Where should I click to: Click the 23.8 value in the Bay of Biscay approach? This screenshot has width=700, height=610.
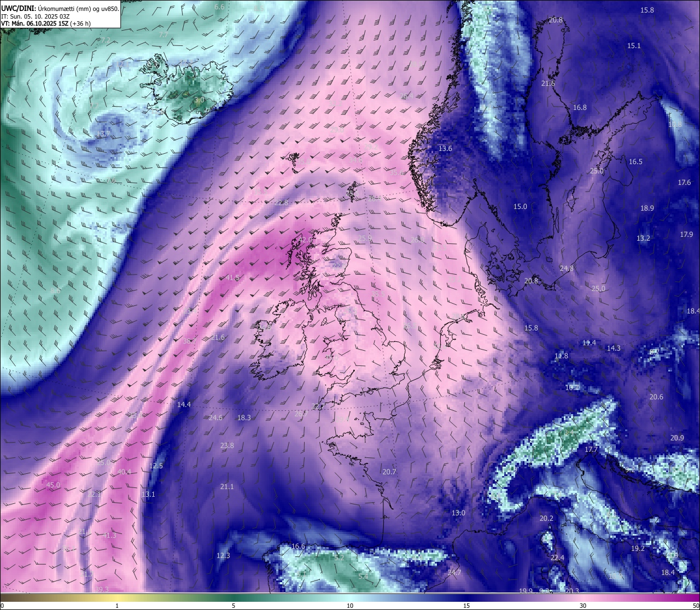coord(227,446)
